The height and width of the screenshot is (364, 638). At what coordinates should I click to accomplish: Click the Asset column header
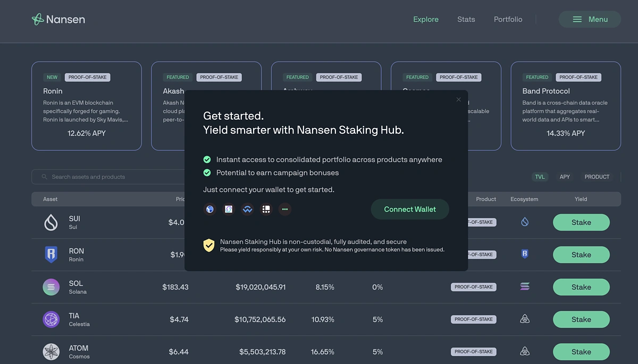coord(51,199)
